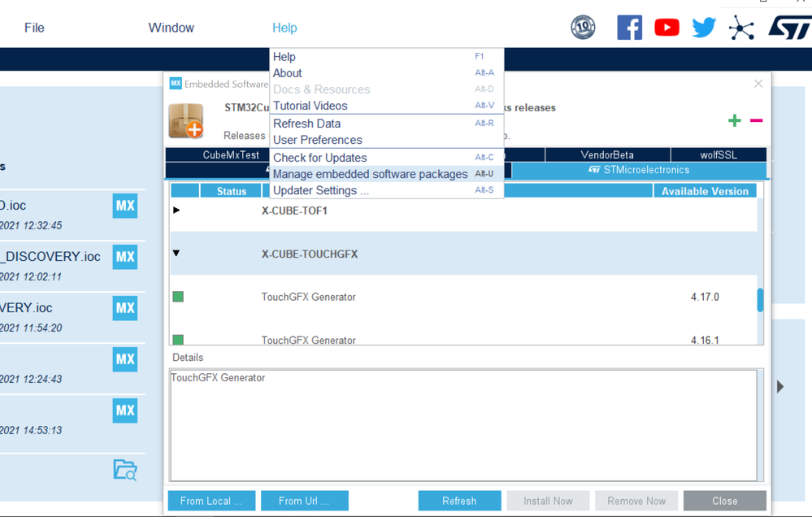
Task: Select Tutorial Videos menu entry
Action: [386, 106]
